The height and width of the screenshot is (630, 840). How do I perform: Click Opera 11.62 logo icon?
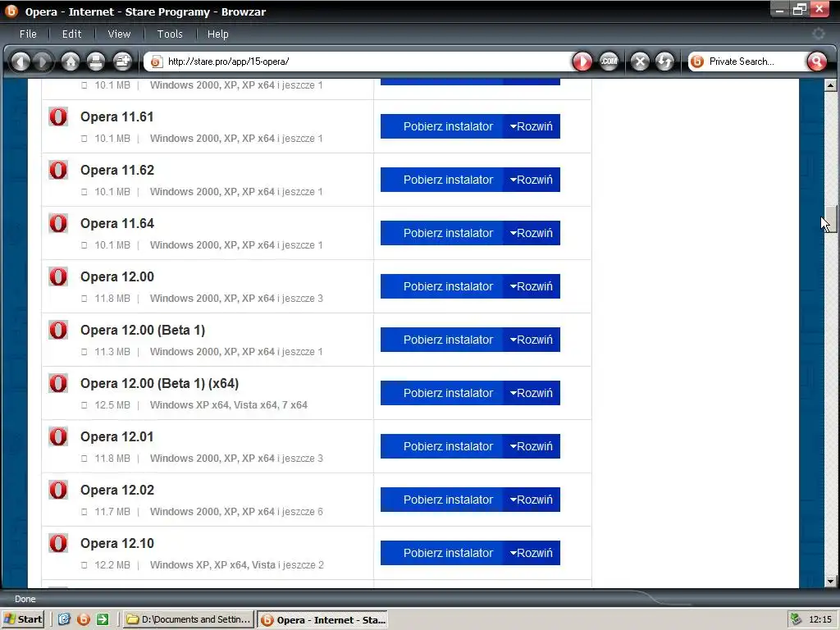tap(58, 170)
